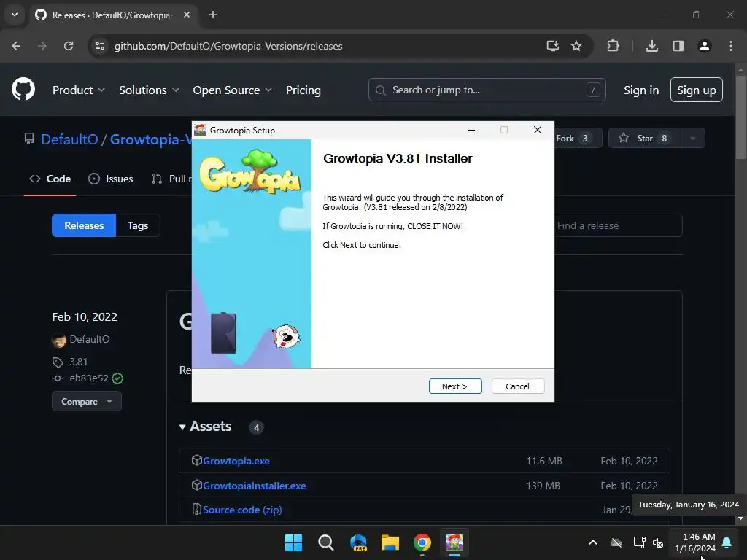Bookmark this tab with star icon
This screenshot has width=747, height=560.
576,46
